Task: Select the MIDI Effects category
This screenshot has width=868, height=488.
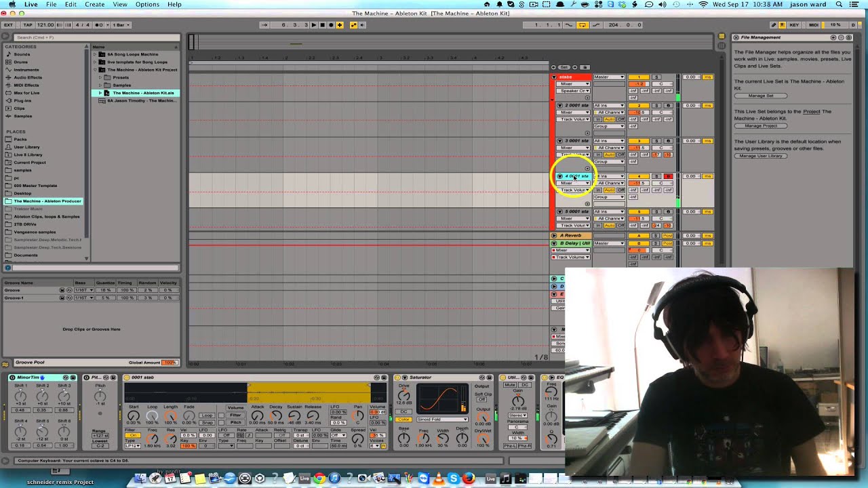Action: [27, 85]
